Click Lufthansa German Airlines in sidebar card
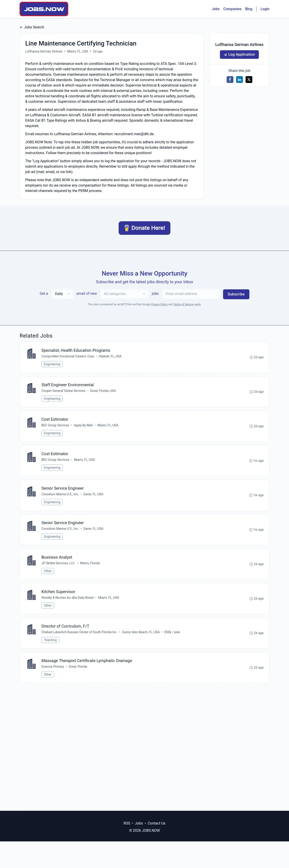 click(239, 44)
